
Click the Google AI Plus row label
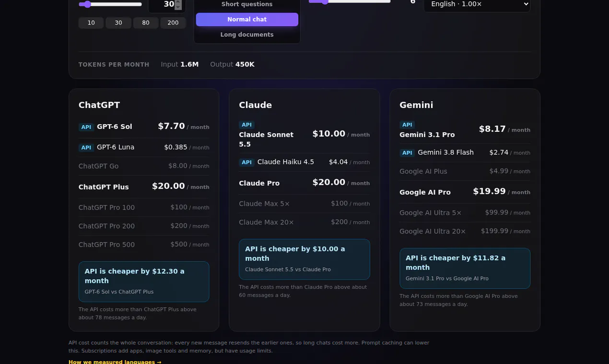[x=423, y=171]
